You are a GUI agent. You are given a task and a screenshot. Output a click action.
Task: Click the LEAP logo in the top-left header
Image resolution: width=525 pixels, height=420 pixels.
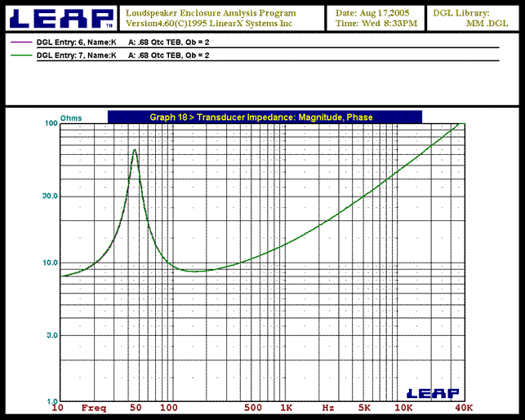(x=59, y=18)
